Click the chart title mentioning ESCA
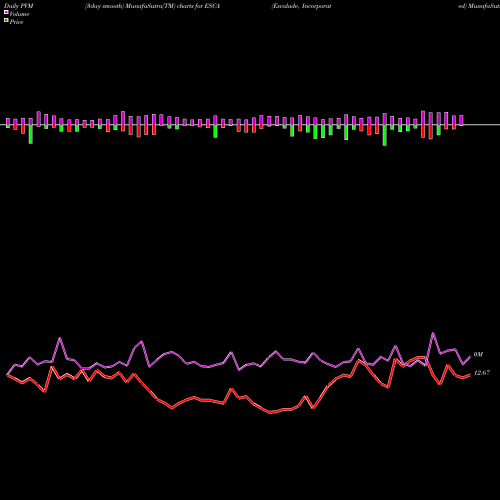Viewport: 500px width, 500px height. click(x=153, y=6)
